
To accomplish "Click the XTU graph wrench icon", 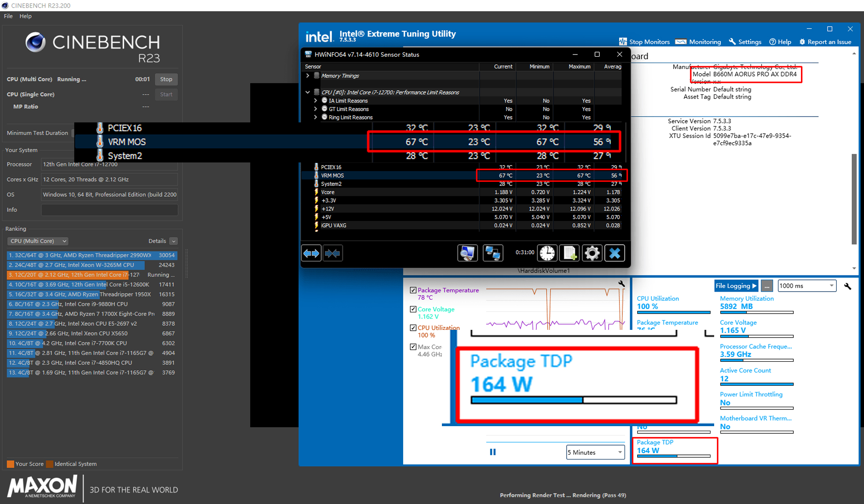I will pyautogui.click(x=621, y=283).
